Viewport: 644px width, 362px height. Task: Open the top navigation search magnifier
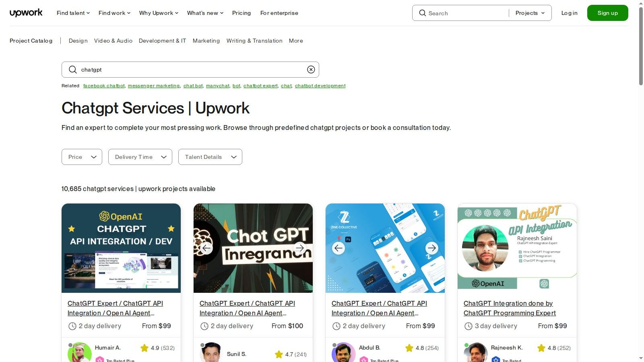pos(422,13)
